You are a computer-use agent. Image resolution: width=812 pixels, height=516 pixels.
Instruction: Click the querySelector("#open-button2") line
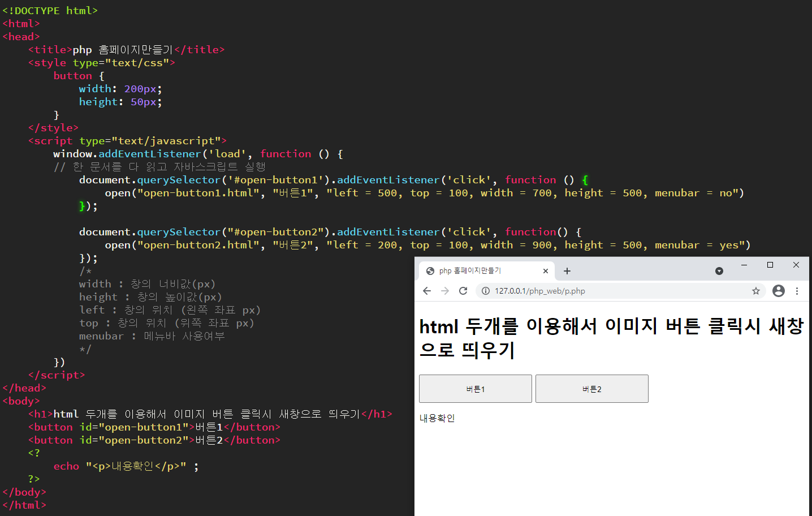[x=330, y=232]
